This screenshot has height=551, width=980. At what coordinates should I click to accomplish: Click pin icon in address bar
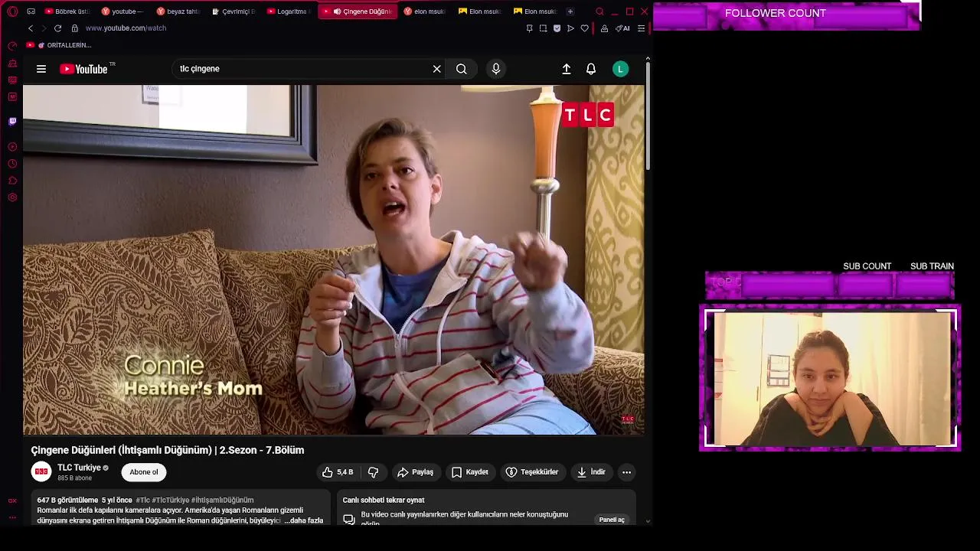pos(529,28)
